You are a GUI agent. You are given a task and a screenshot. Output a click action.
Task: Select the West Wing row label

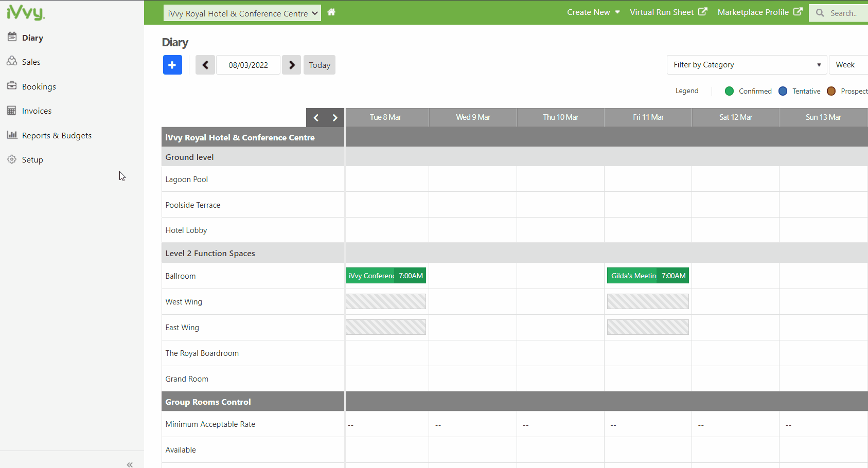pyautogui.click(x=184, y=302)
